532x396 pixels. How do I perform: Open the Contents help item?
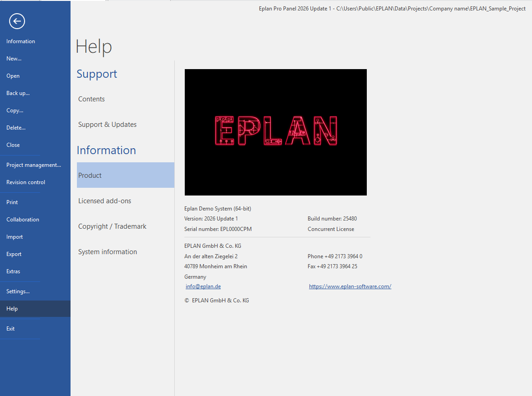[126, 99]
